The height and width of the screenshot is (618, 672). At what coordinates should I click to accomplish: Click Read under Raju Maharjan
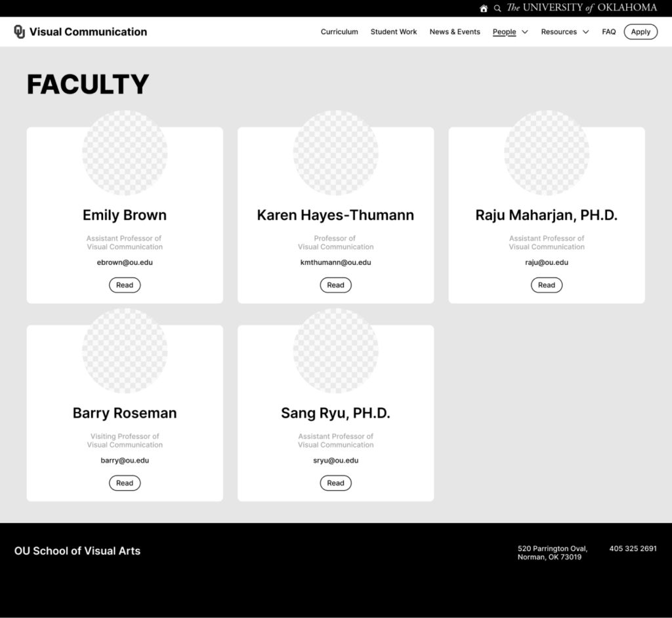pyautogui.click(x=547, y=285)
